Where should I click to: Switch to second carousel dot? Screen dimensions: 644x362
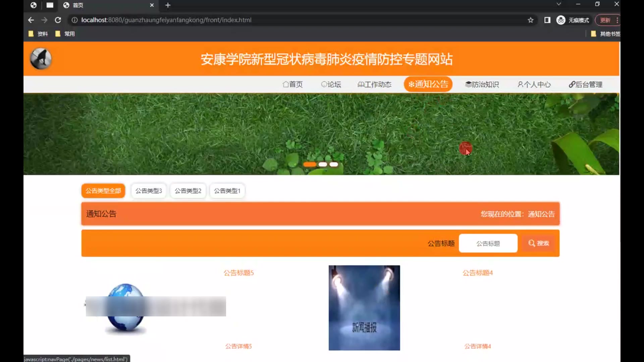click(x=323, y=164)
